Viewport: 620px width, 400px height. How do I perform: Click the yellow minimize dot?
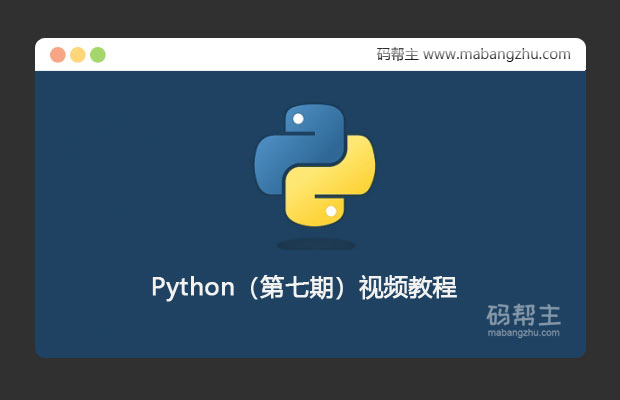point(78,55)
